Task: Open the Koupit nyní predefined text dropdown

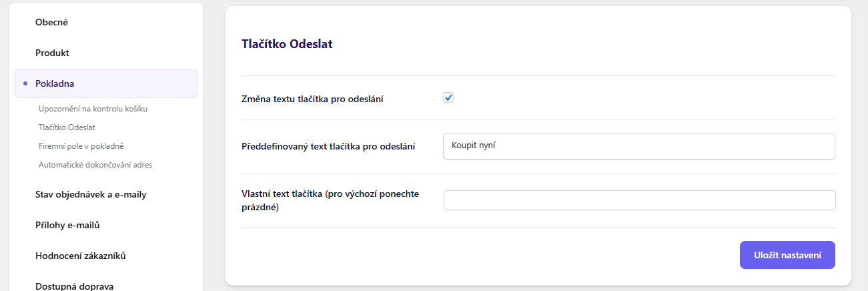Action: pyautogui.click(x=638, y=146)
